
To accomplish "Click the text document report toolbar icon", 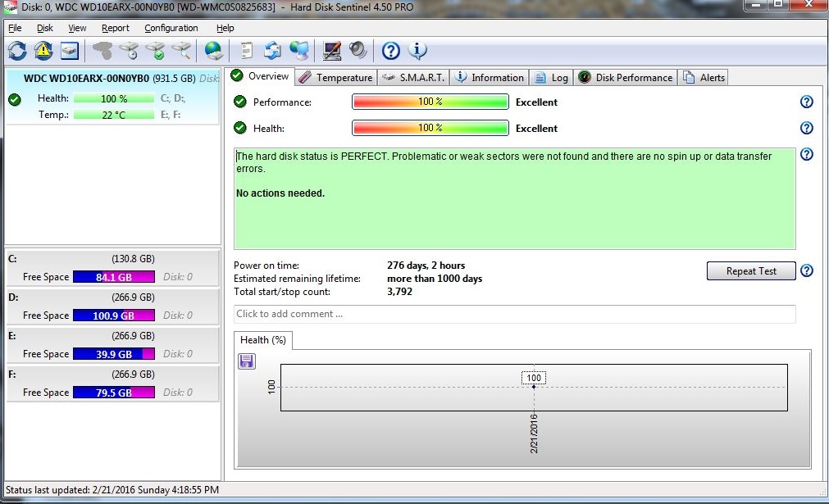I will pos(246,51).
